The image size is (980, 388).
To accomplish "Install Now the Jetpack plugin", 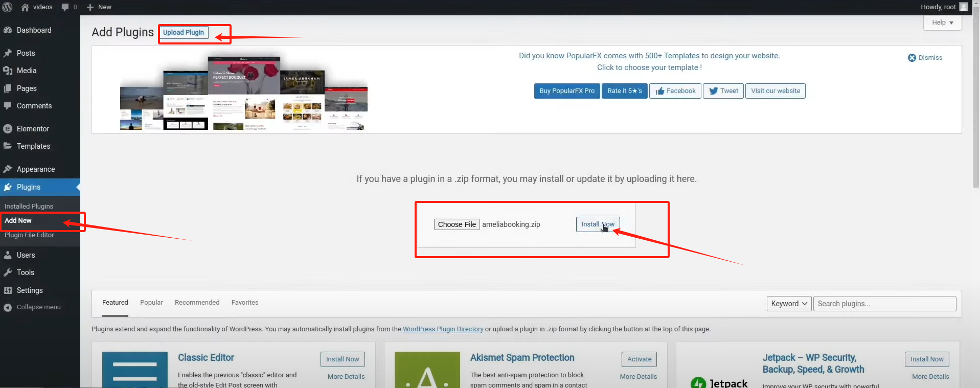I will [927, 359].
